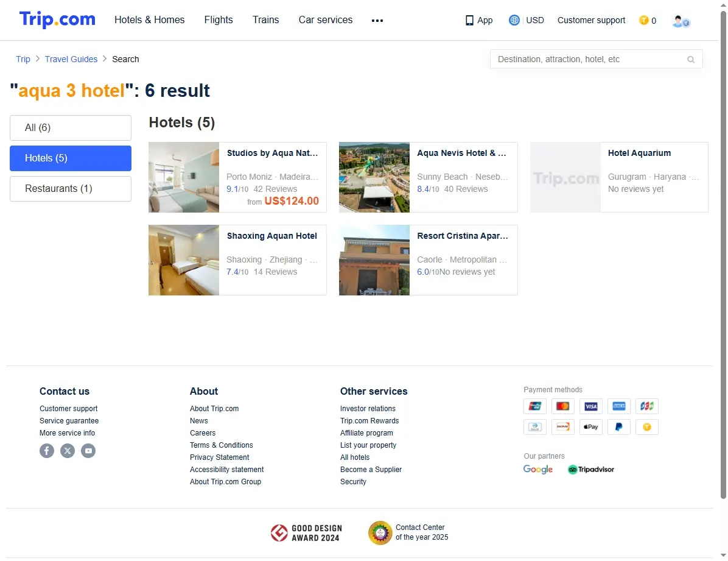
Task: Click the App phone icon
Action: click(469, 21)
